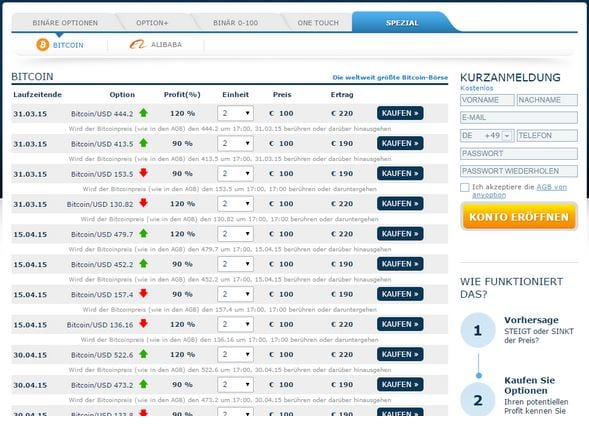Click green up arrow for Bitcoin/USD 522.6
589x440 pixels.
(143, 354)
